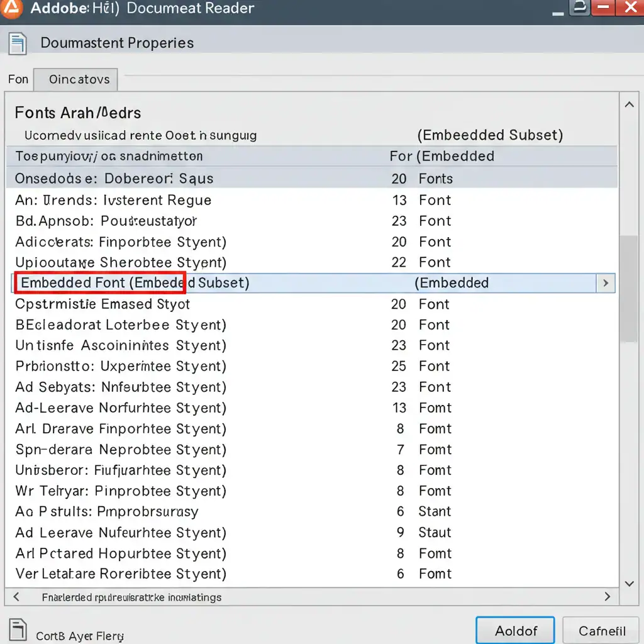
Task: Select the Ad-Leerave Norfurhtee Styent) row
Action: pos(312,408)
